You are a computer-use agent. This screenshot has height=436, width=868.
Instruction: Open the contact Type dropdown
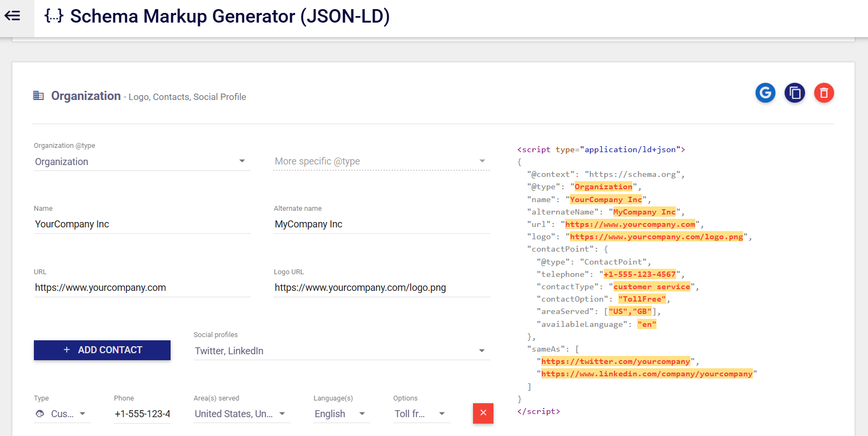62,414
